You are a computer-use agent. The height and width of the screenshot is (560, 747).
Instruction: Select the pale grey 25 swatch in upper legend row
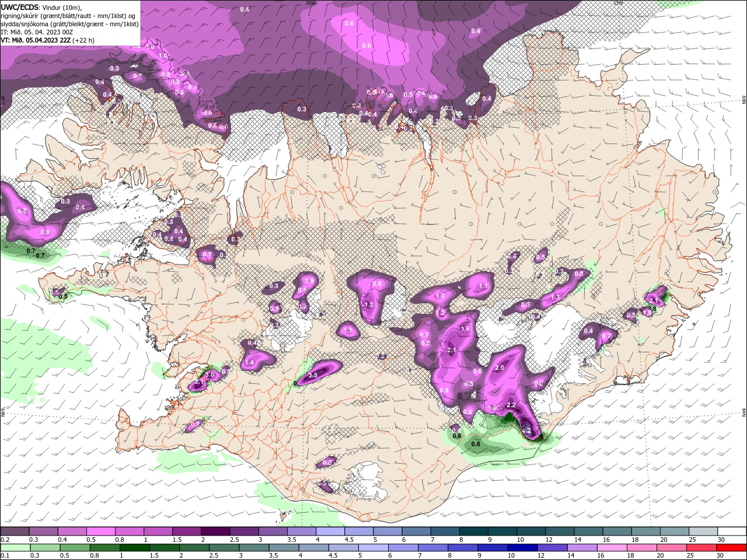click(x=703, y=531)
